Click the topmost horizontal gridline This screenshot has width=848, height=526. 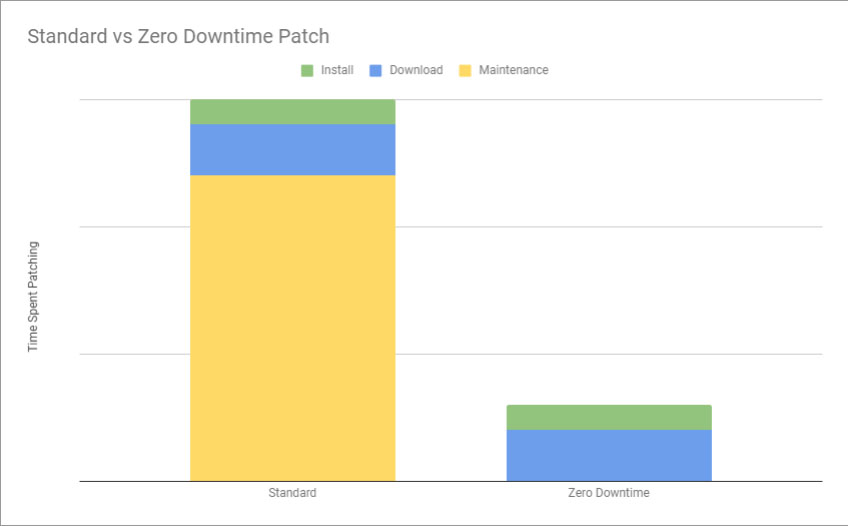pyautogui.click(x=600, y=100)
